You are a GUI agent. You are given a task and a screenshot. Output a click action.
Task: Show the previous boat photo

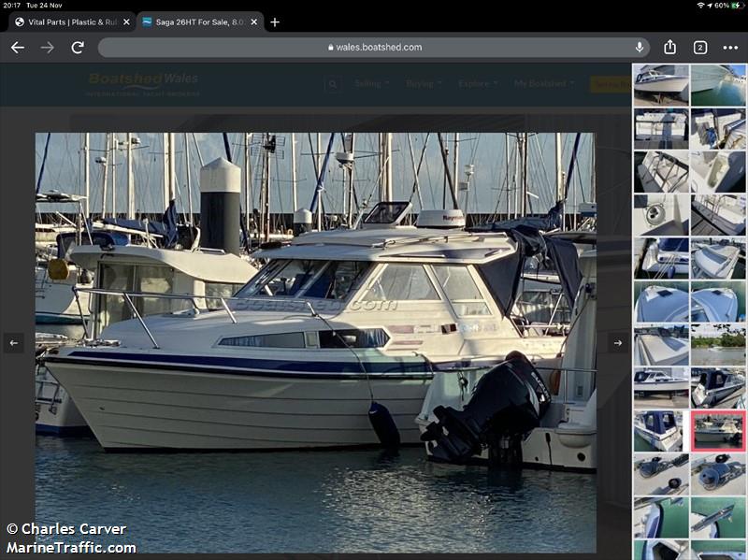(x=13, y=343)
